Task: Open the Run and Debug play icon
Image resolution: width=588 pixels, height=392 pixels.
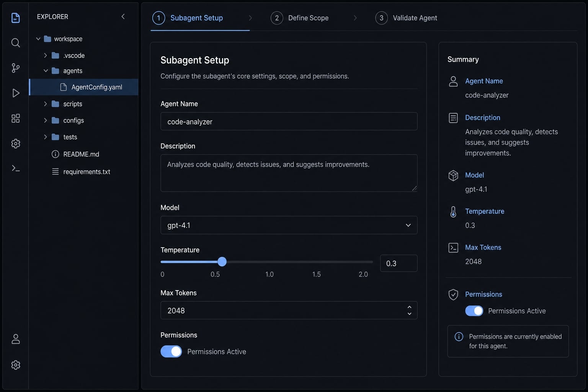Action: (16, 93)
